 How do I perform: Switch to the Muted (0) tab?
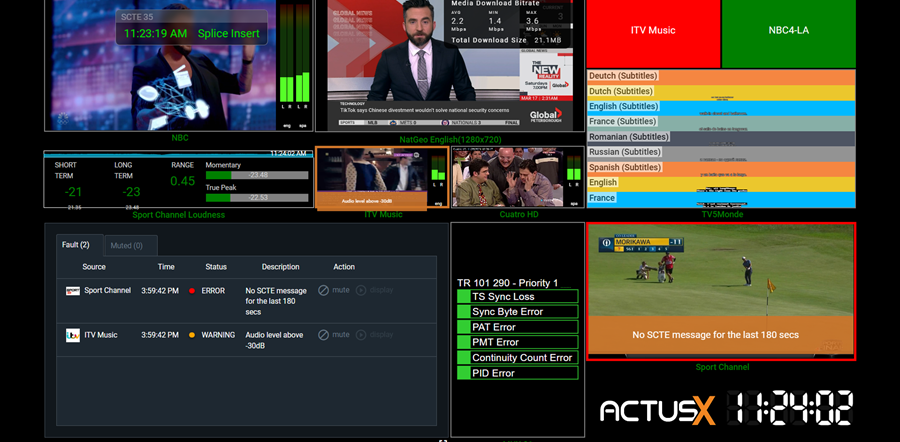click(130, 246)
